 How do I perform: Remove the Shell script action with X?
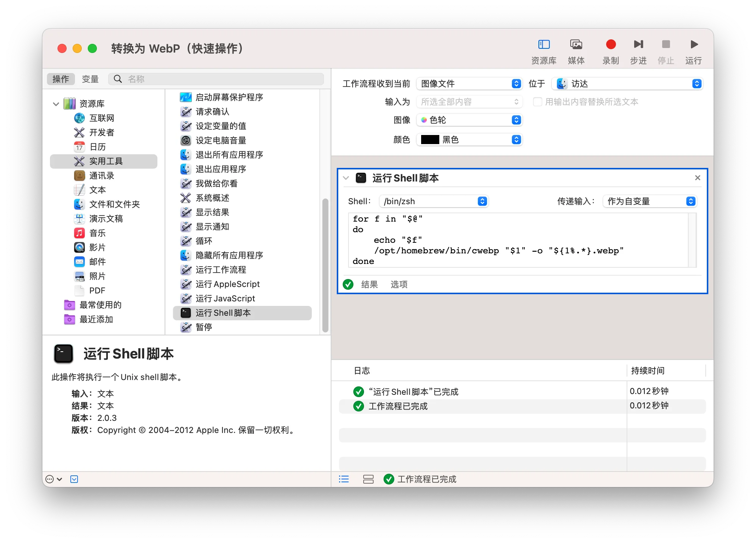tap(698, 178)
